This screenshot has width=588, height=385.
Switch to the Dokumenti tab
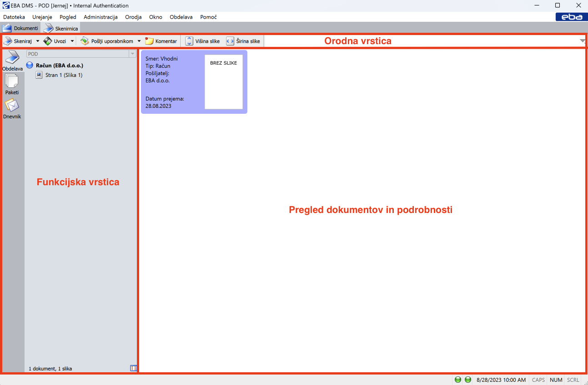pos(20,28)
